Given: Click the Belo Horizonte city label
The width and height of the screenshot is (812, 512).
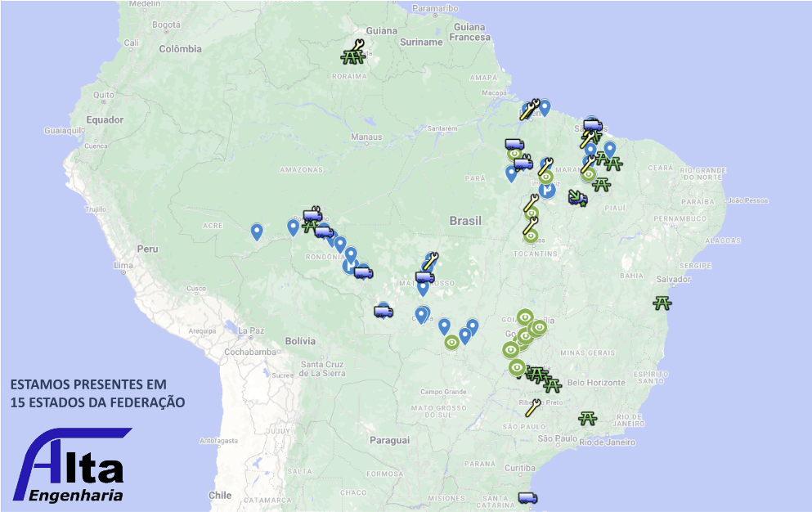Looking at the screenshot, I should click(596, 383).
